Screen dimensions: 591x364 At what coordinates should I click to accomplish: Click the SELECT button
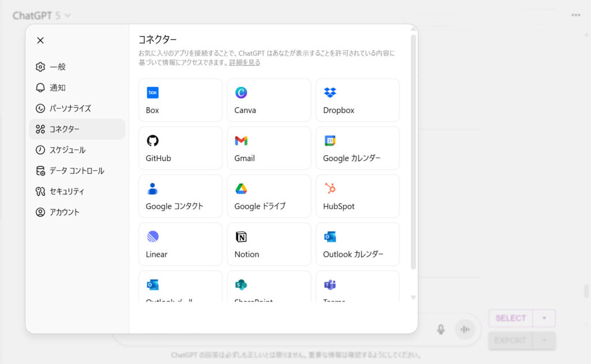pos(511,318)
